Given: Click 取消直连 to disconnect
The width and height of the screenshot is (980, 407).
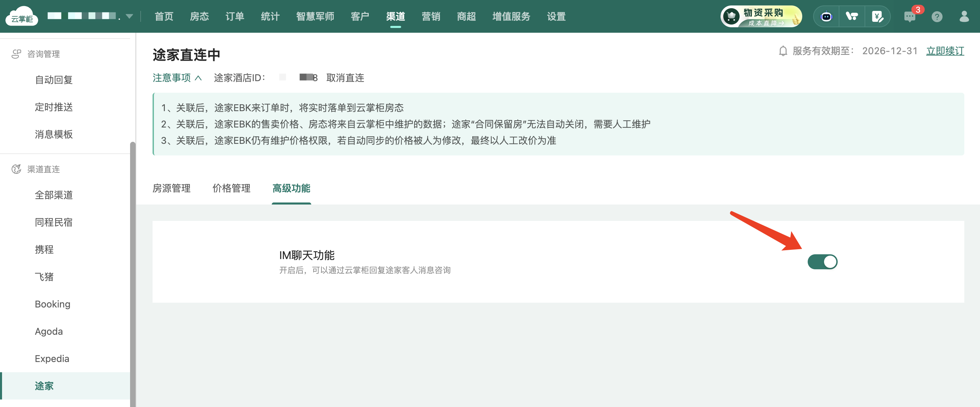Looking at the screenshot, I should point(345,78).
